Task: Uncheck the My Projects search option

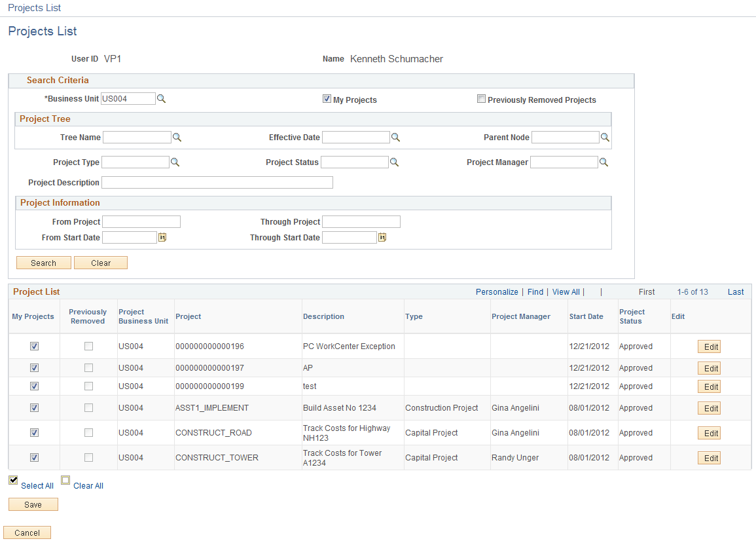Action: [327, 99]
